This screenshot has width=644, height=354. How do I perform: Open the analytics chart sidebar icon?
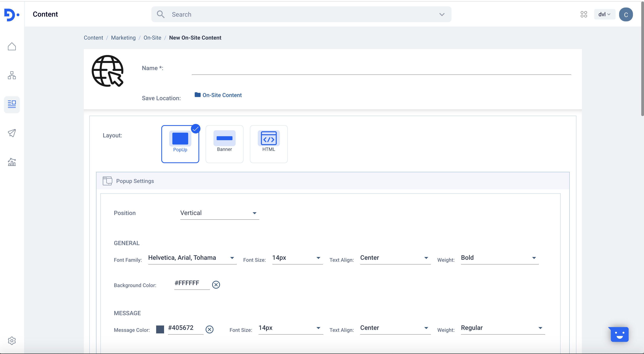pyautogui.click(x=12, y=162)
